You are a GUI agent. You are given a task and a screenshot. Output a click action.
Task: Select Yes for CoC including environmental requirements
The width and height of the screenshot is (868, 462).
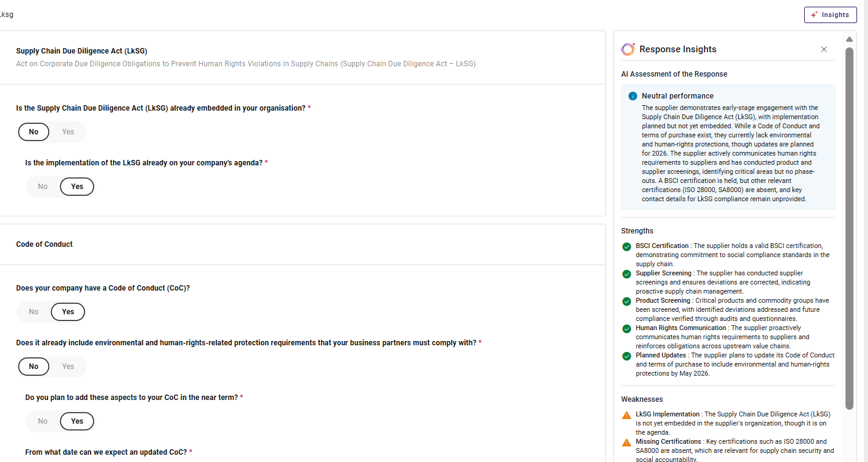pos(68,367)
